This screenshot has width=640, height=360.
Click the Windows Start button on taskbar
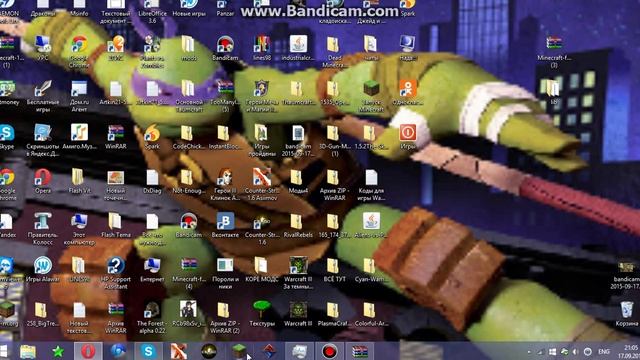point(4,351)
